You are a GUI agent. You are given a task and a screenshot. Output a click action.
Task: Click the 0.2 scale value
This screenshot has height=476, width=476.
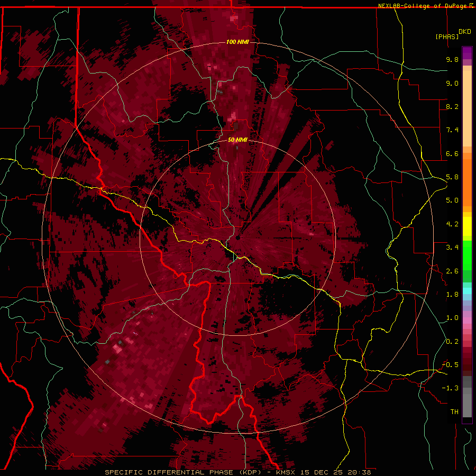pyautogui.click(x=452, y=342)
